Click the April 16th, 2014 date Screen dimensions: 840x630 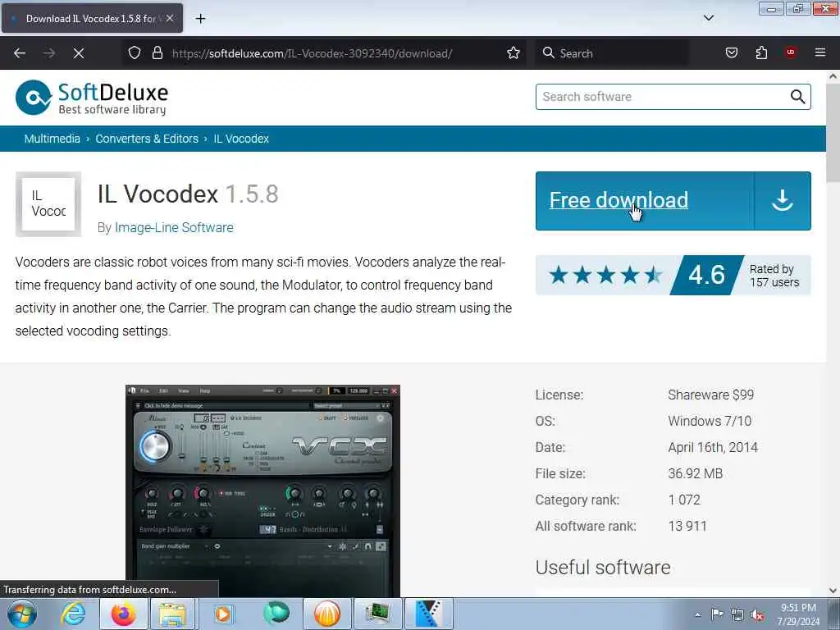(713, 447)
